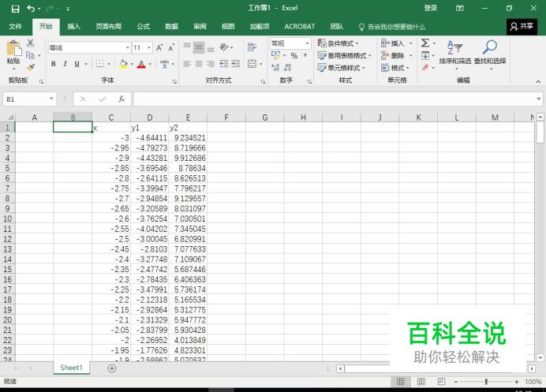Image resolution: width=546 pixels, height=392 pixels.
Task: Expand the number format dropdown
Action: pyautogui.click(x=307, y=43)
